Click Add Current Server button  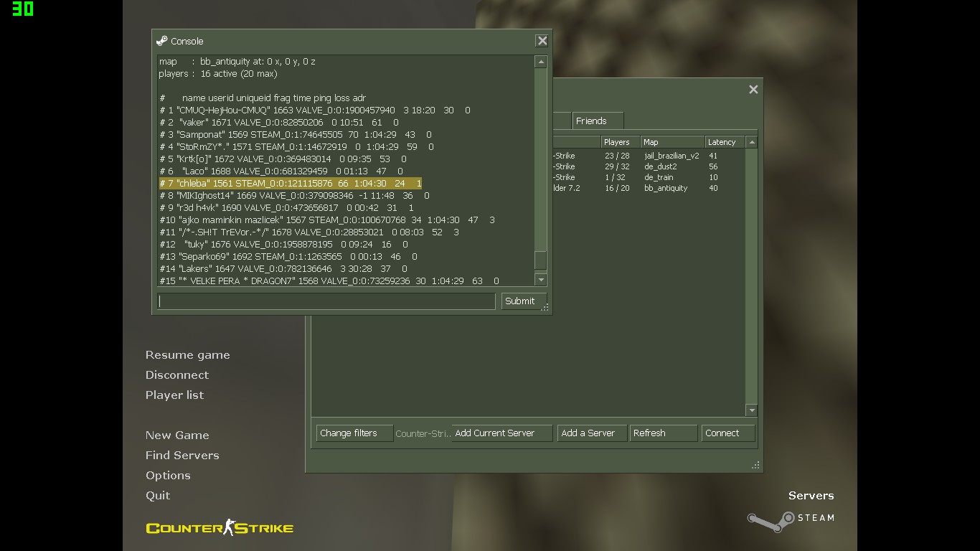502,433
